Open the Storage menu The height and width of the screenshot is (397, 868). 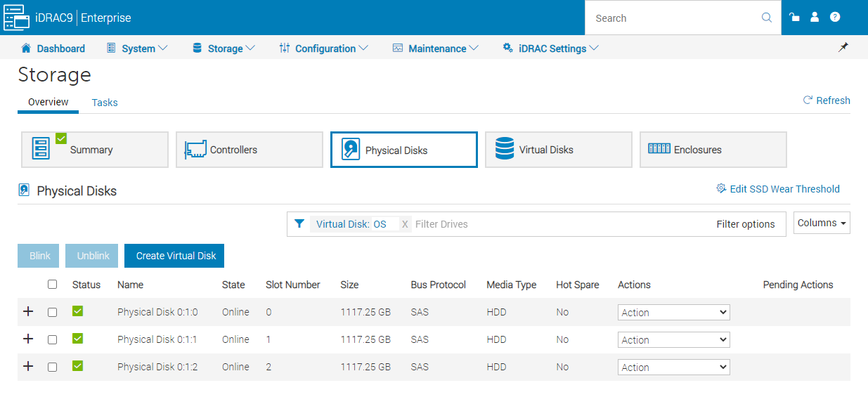224,48
